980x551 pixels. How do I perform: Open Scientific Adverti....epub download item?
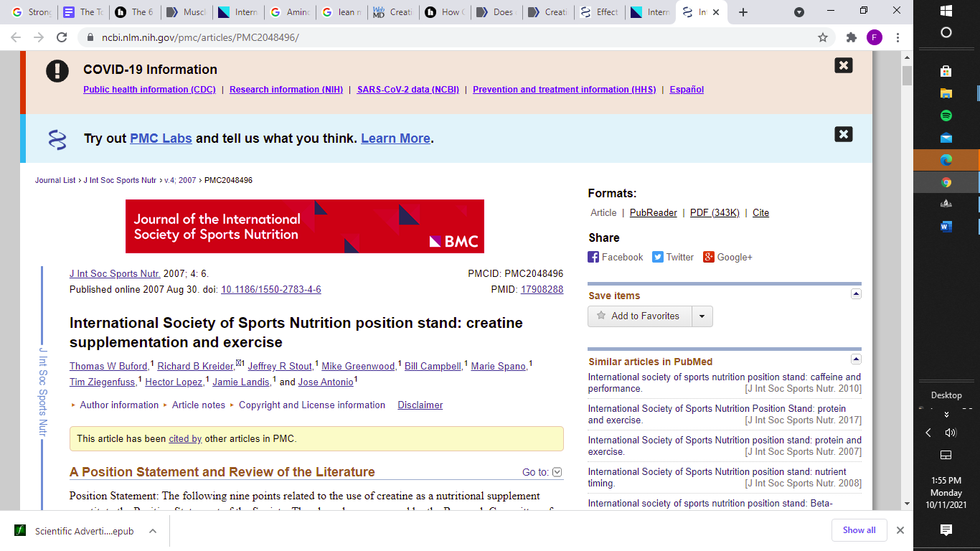click(74, 531)
